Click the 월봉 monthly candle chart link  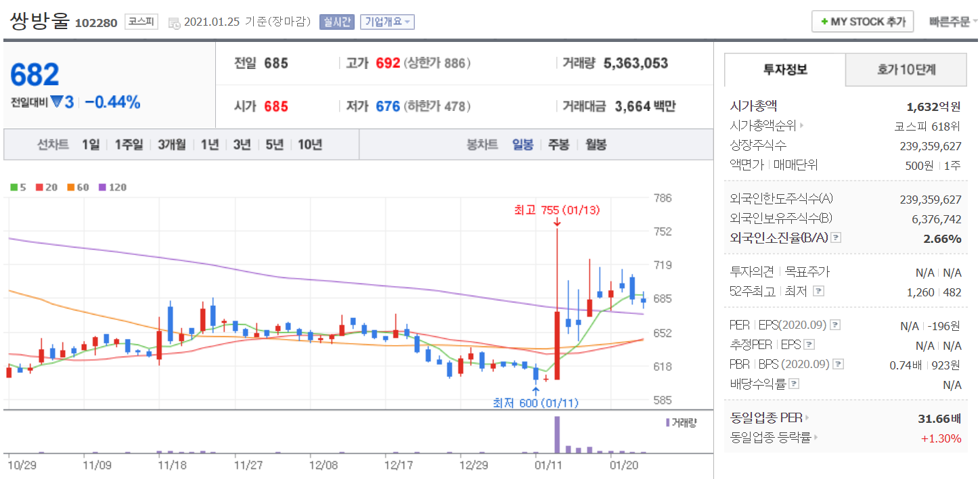[x=596, y=144]
